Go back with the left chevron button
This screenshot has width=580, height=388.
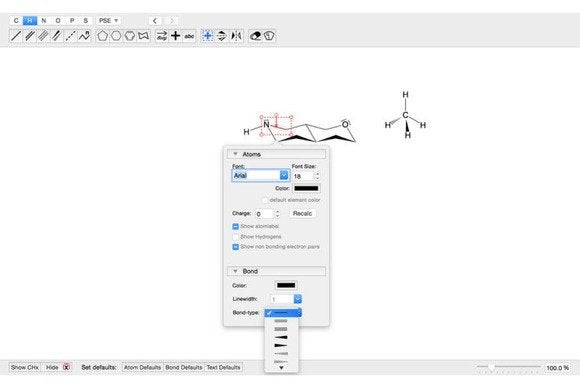[155, 20]
